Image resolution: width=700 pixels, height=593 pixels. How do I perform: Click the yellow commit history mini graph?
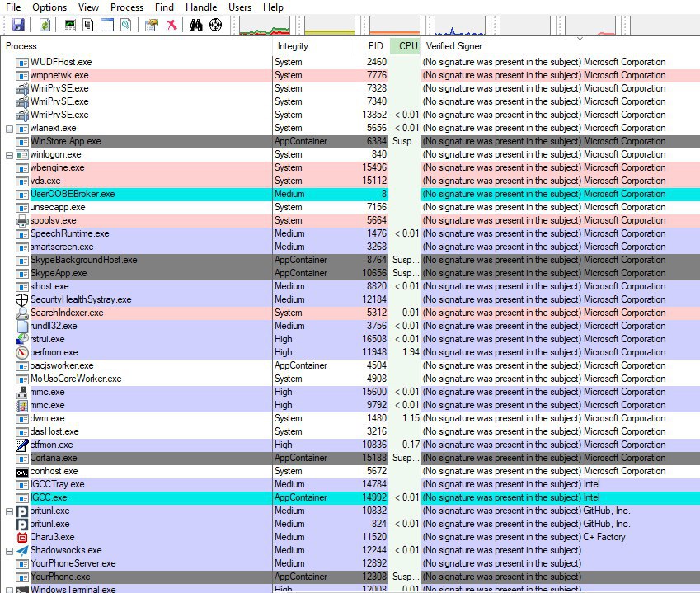[x=330, y=26]
